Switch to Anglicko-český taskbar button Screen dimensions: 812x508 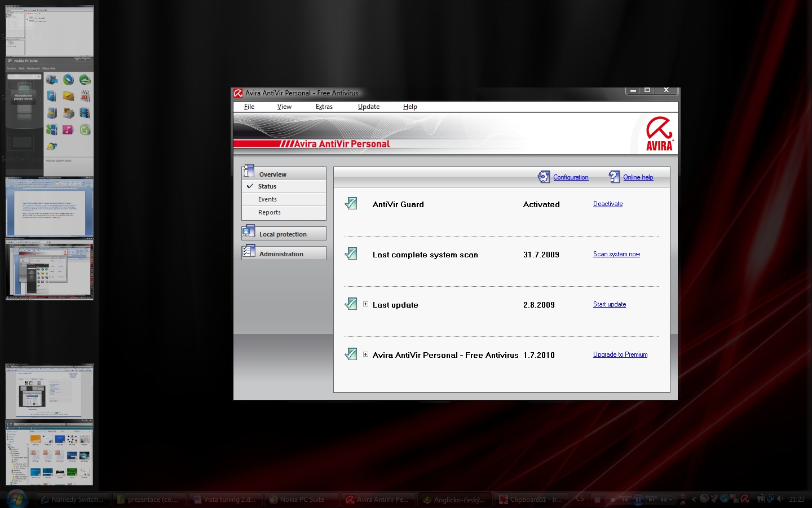pos(454,500)
